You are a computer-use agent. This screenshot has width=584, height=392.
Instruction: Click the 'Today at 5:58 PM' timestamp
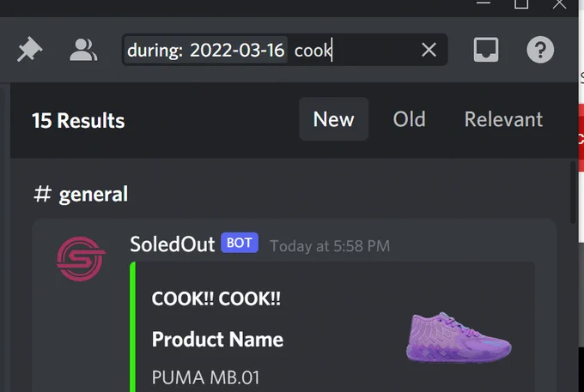point(330,246)
